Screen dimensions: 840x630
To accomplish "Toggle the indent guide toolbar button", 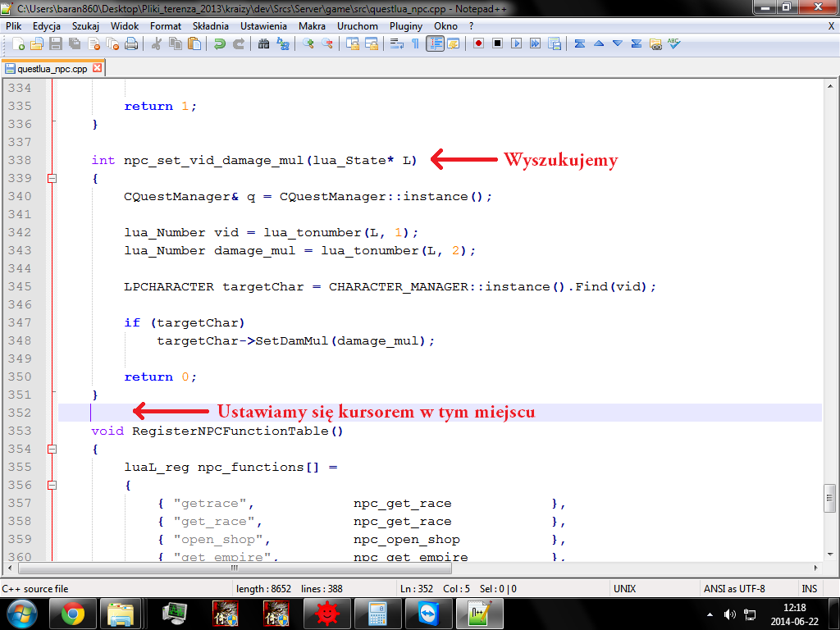I will (x=435, y=44).
